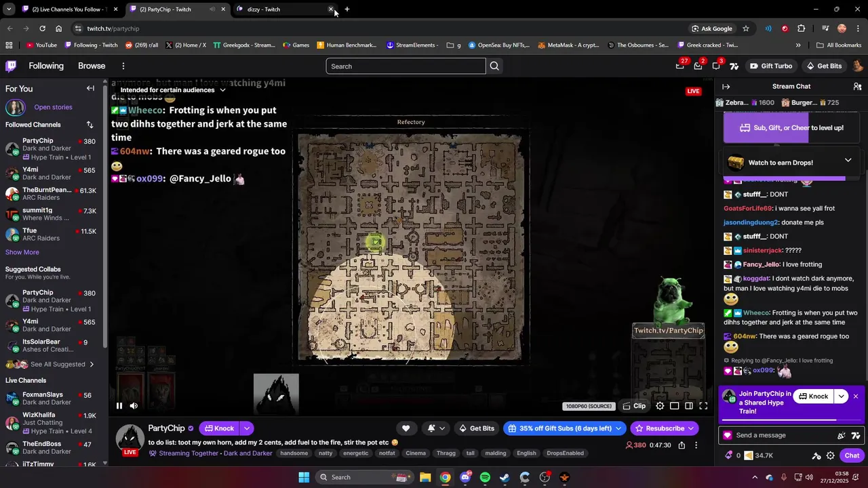Open the 7TV icon in top navigation

[734, 66]
